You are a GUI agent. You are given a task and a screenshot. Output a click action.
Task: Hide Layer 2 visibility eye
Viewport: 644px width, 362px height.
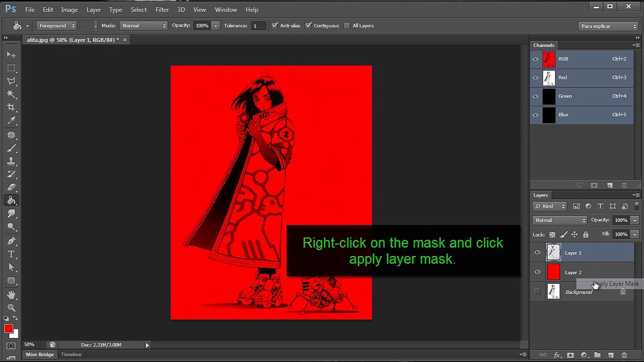pyautogui.click(x=537, y=272)
